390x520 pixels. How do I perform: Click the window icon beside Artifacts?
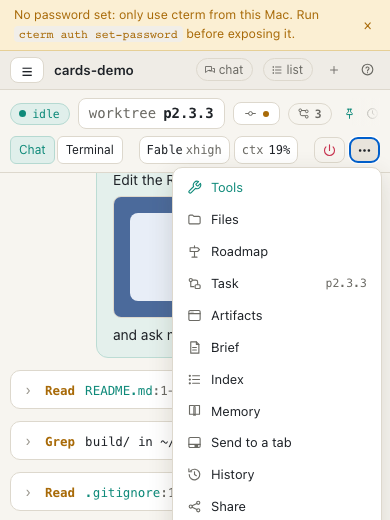pos(195,316)
